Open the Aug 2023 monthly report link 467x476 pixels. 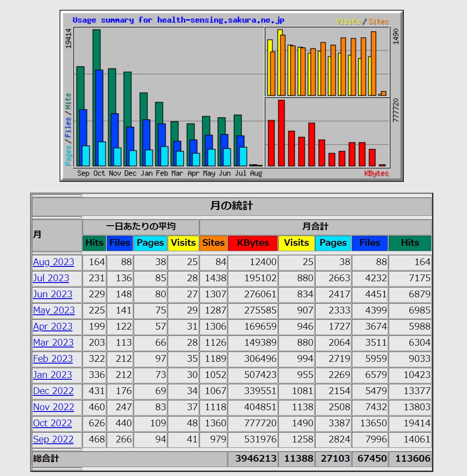(53, 262)
